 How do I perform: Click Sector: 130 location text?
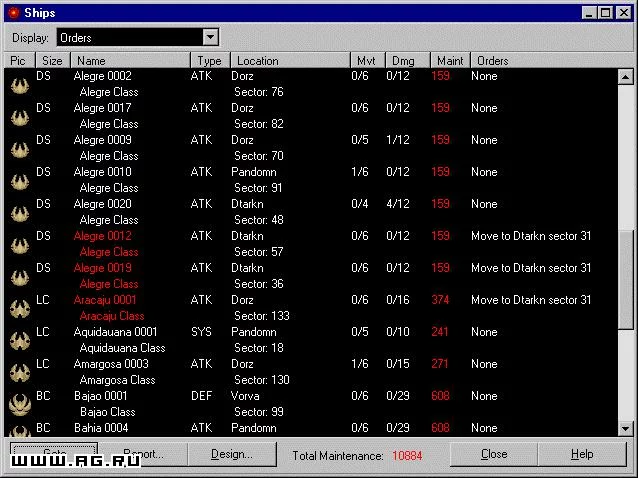pyautogui.click(x=262, y=380)
